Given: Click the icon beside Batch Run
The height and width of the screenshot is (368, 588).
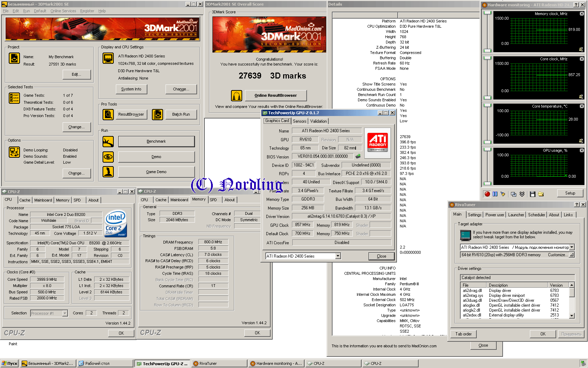Looking at the screenshot, I should (x=157, y=115).
